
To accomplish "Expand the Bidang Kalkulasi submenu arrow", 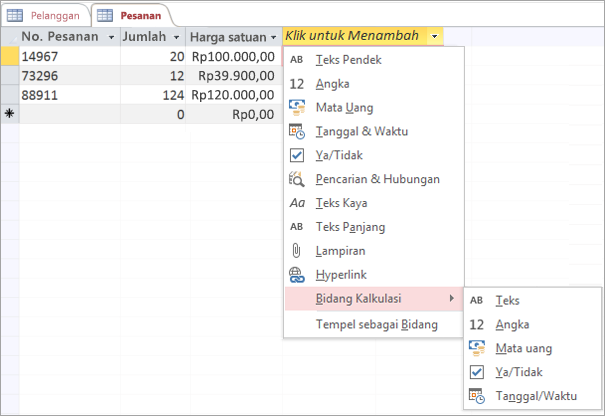I will [x=452, y=298].
